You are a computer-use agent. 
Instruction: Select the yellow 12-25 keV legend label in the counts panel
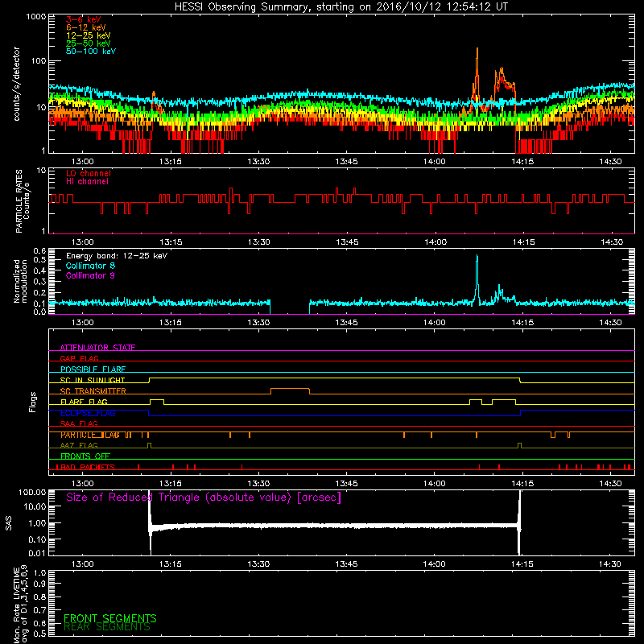pos(89,35)
